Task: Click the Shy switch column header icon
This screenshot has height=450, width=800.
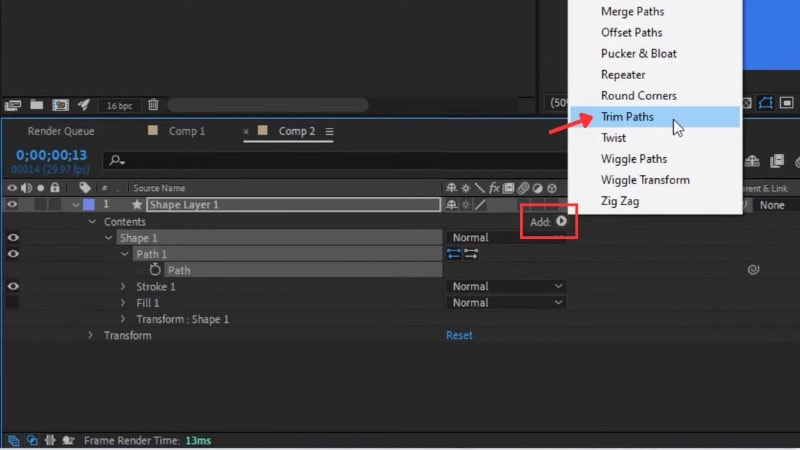Action: (x=452, y=188)
